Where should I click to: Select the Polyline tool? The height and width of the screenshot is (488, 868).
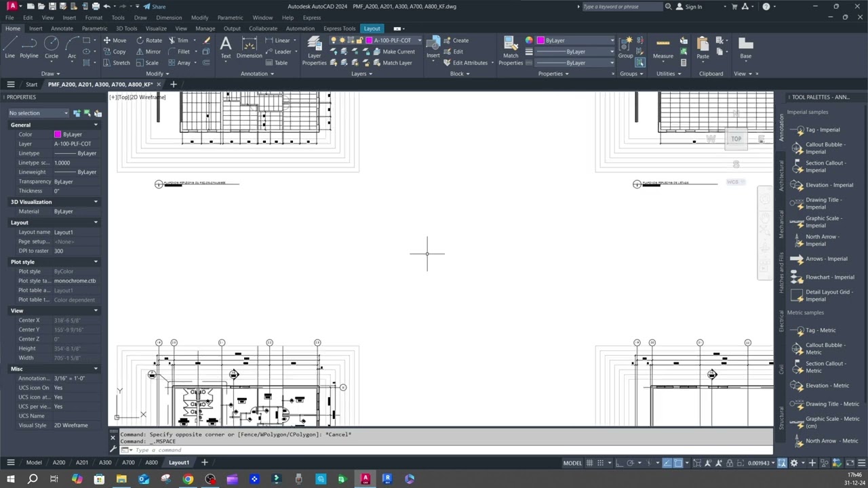pos(29,47)
